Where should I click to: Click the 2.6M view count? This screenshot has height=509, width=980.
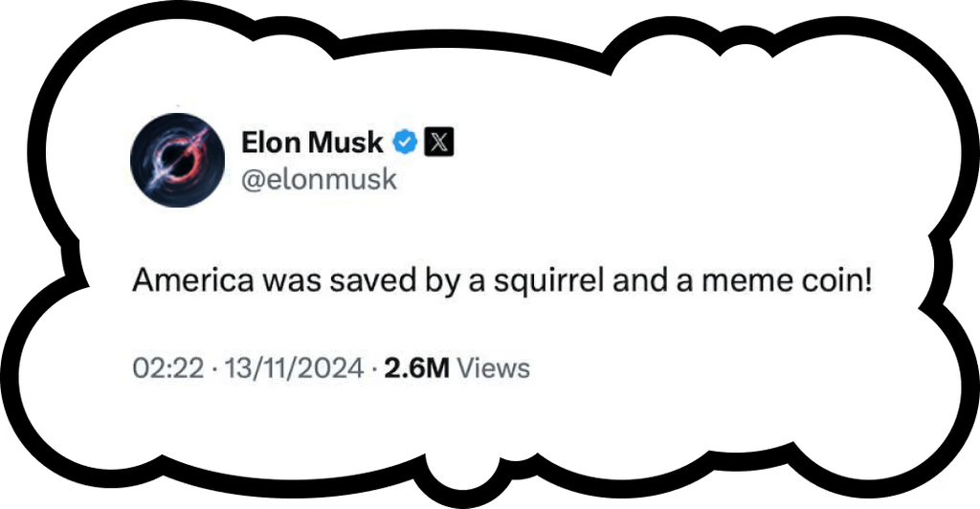coord(416,368)
